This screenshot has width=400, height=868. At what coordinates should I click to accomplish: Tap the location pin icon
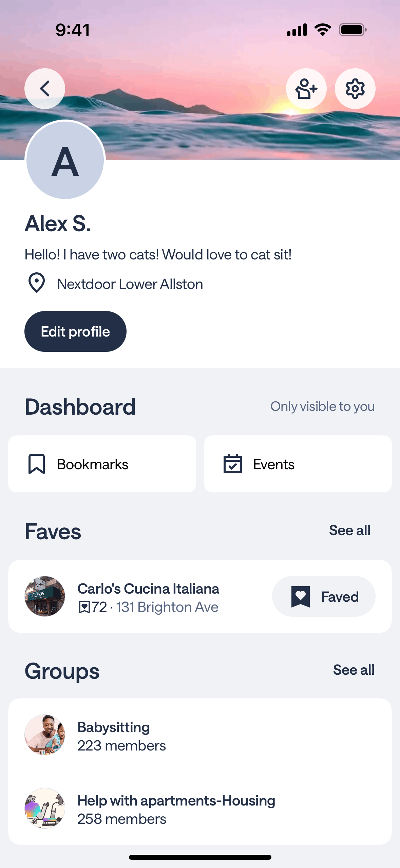(37, 283)
